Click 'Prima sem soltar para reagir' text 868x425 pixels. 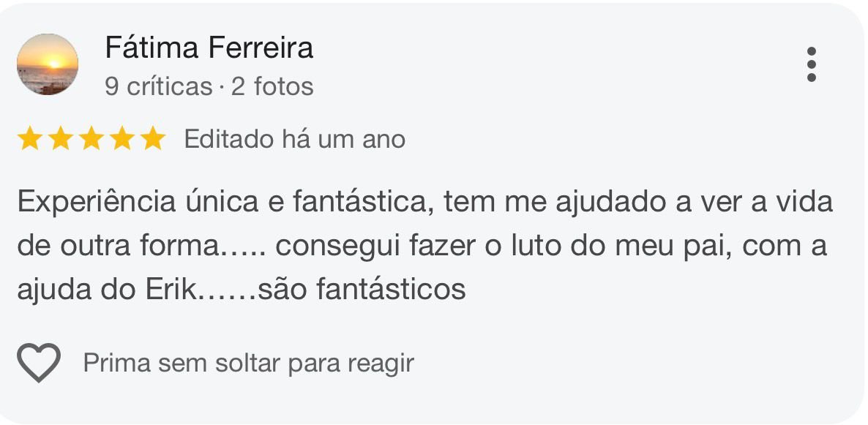click(x=249, y=361)
